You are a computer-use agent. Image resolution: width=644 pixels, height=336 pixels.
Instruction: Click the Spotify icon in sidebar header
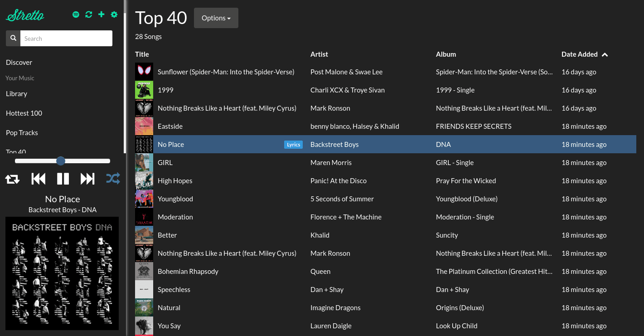[76, 15]
